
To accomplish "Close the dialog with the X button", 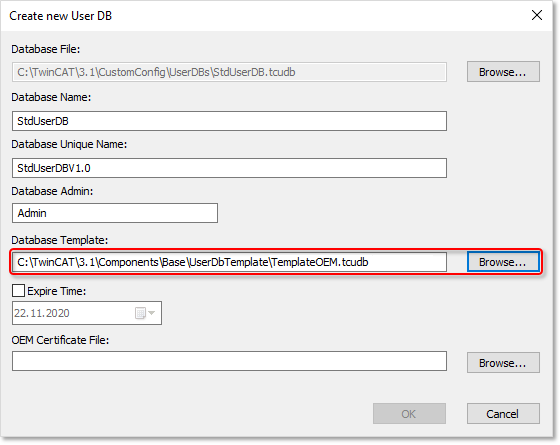I will [537, 15].
